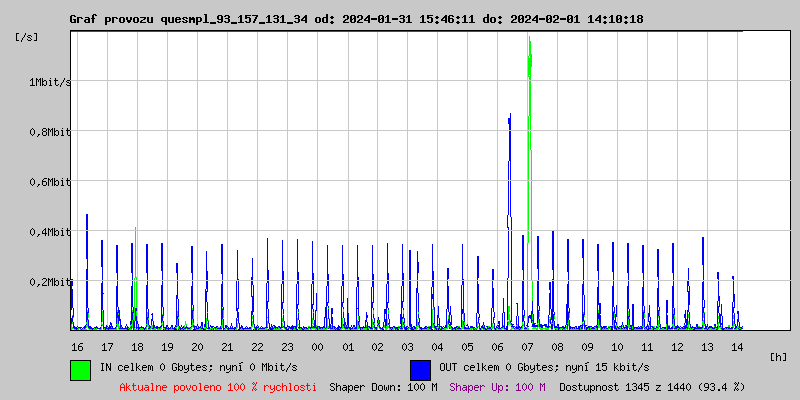The image size is (800, 400).
Task: Select hour 00 on the time axis
Action: pyautogui.click(x=317, y=347)
